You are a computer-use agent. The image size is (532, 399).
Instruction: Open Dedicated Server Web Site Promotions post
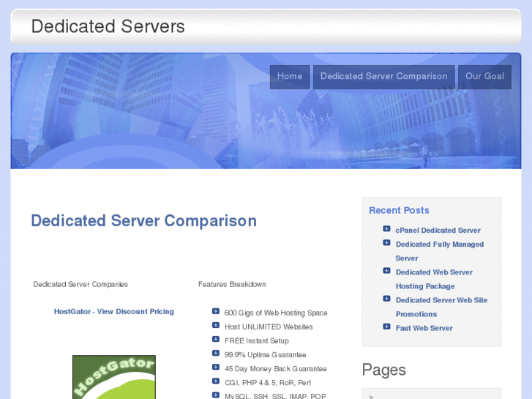point(441,307)
